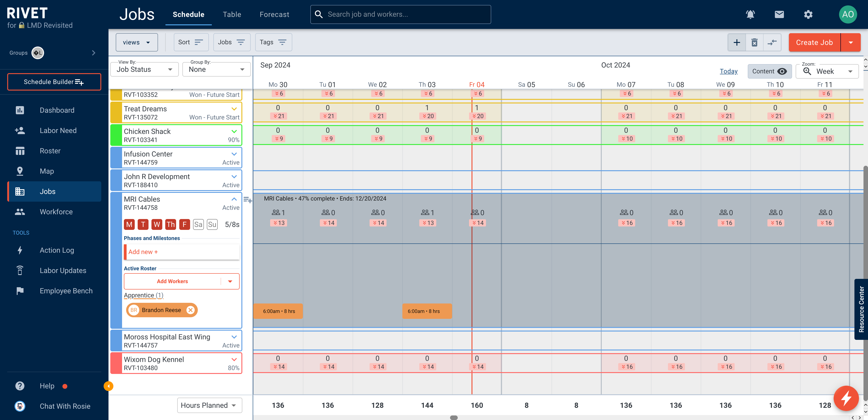
Task: Remove Brandon Reese with the X icon
Action: pos(190,310)
